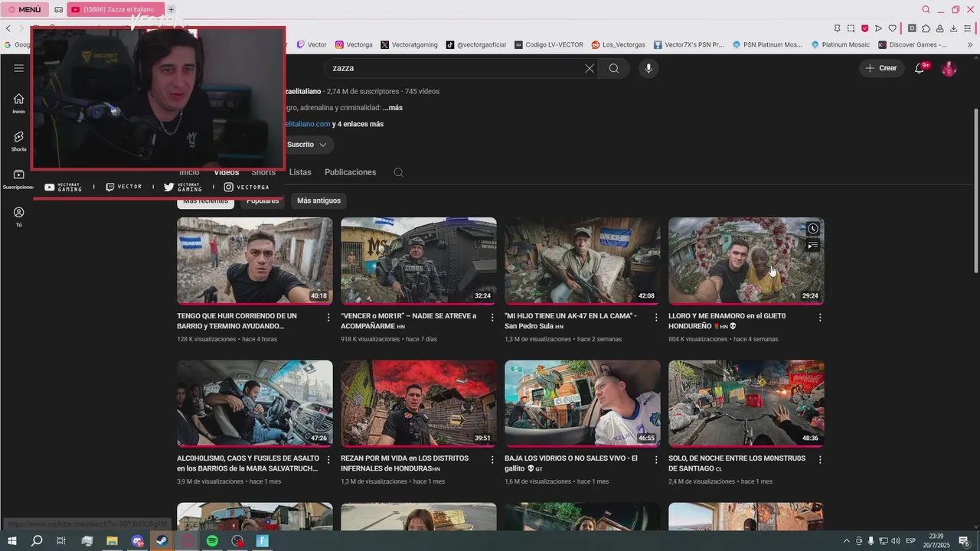Open Easy Setup sliders icon
This screenshot has width=980, height=551.
click(x=969, y=28)
